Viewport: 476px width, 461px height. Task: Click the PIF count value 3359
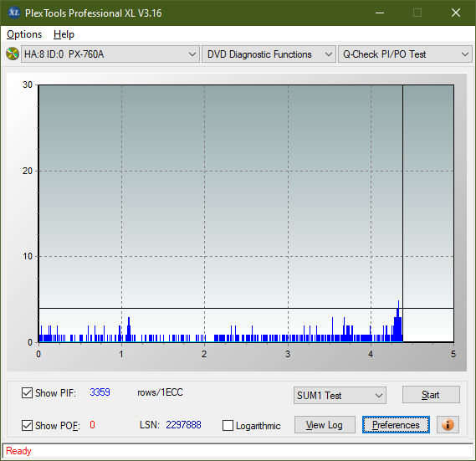coord(100,392)
